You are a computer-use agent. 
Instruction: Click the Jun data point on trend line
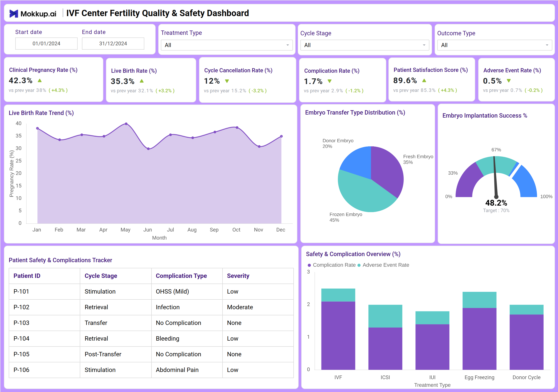(x=148, y=149)
